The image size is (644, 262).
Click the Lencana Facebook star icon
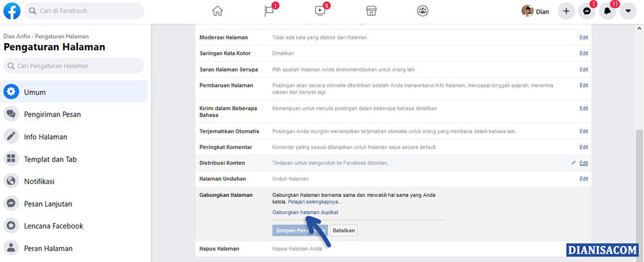click(x=11, y=226)
